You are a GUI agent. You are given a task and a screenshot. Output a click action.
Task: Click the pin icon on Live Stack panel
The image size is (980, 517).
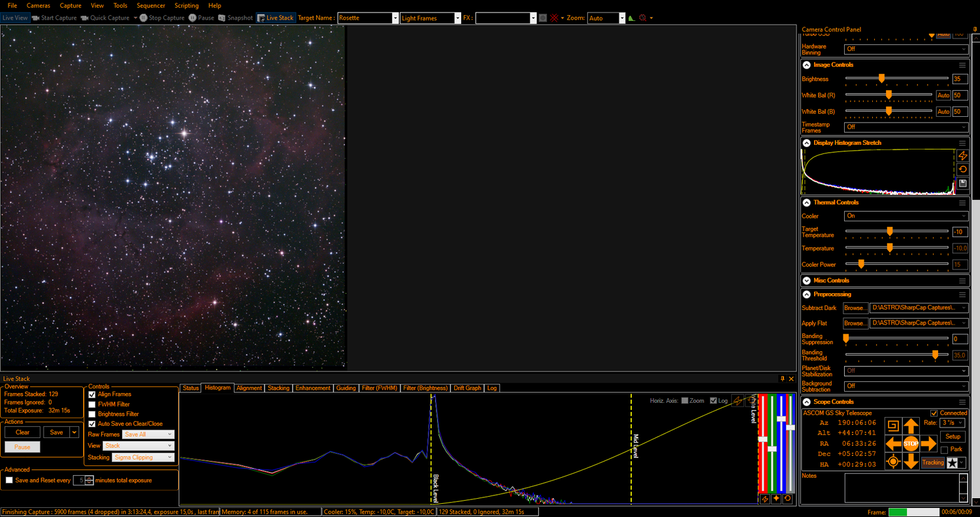point(783,379)
